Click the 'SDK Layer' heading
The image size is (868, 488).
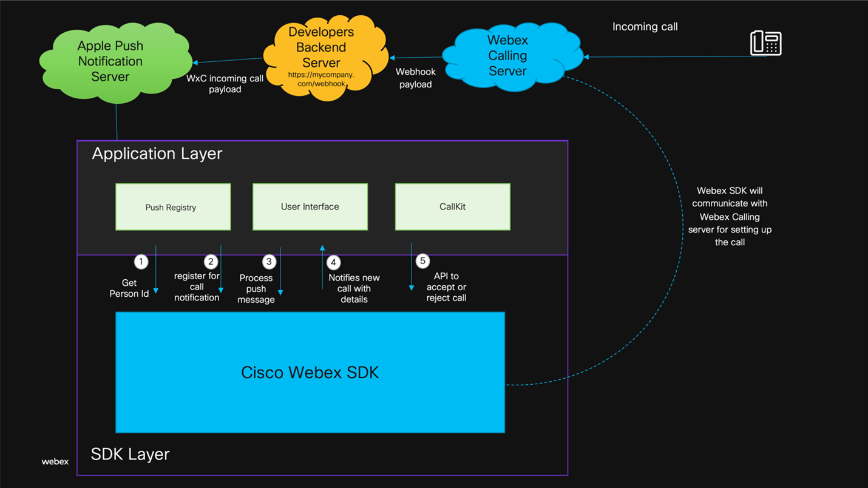coord(130,454)
